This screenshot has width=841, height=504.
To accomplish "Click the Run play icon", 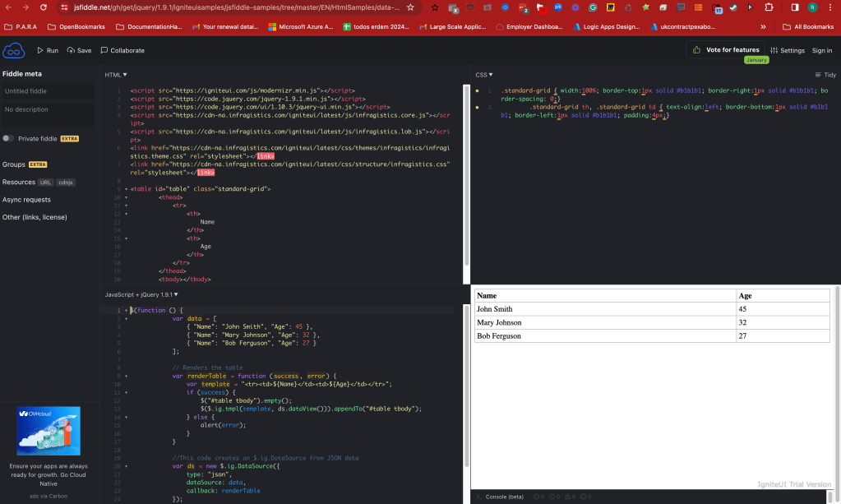I will [x=40, y=50].
